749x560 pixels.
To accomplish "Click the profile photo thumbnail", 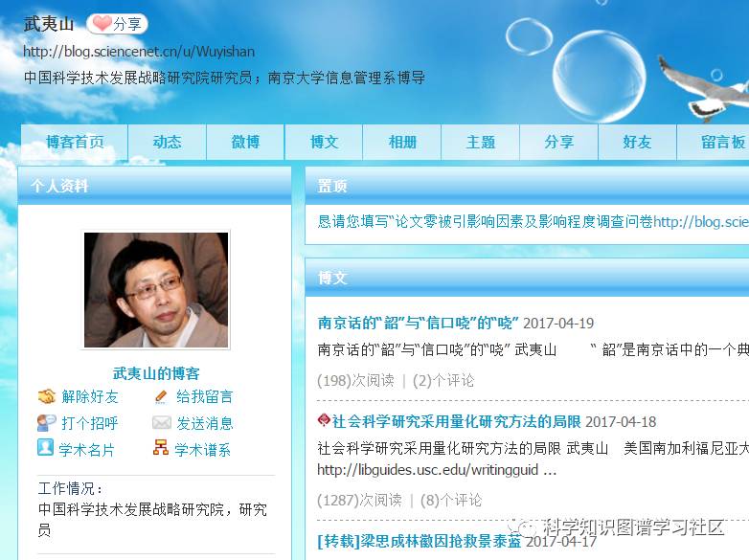I will 156,290.
